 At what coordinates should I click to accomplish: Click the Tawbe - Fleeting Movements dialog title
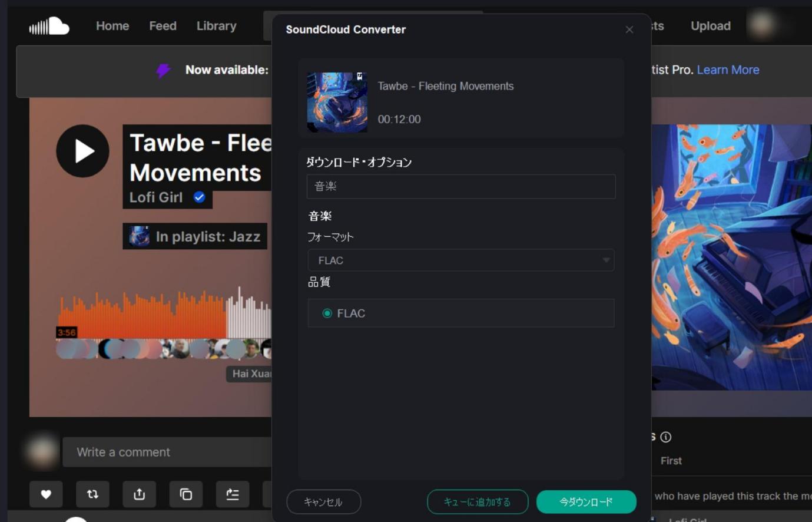coord(446,86)
